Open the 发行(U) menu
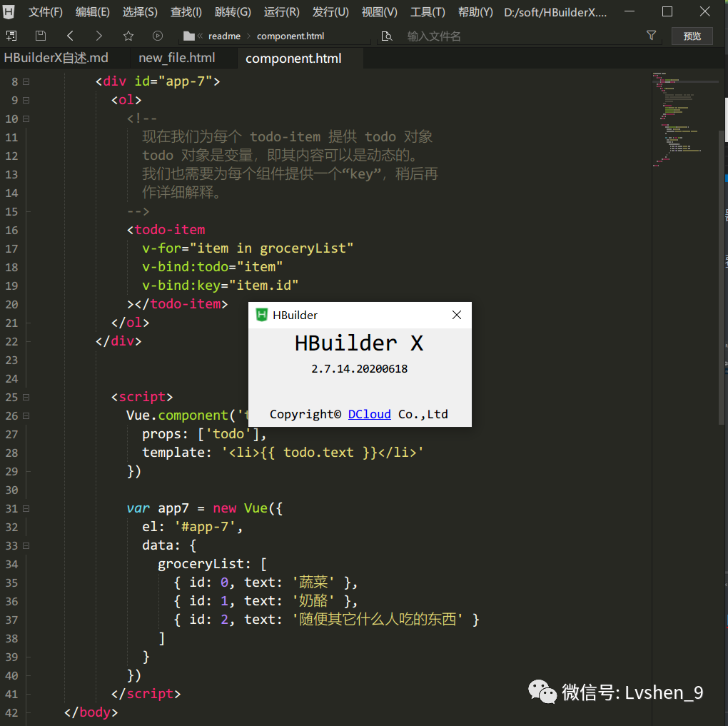Image resolution: width=728 pixels, height=726 pixels. [330, 12]
